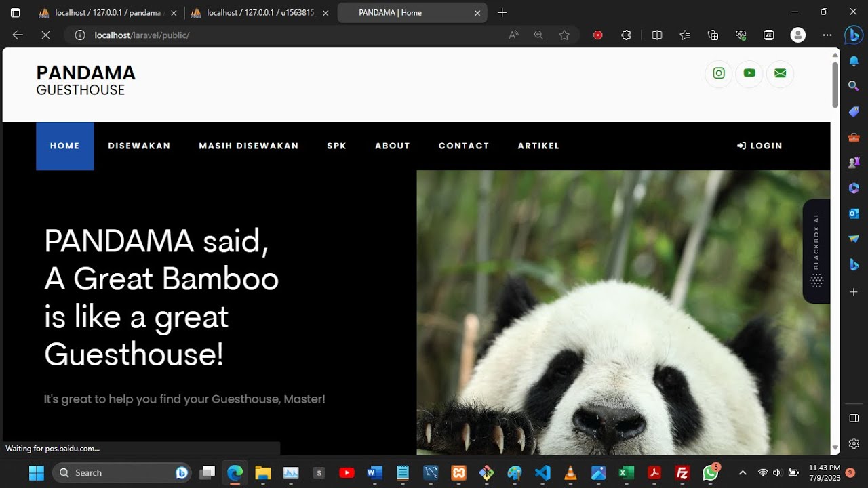Open FileZilla from the taskbar
868x488 pixels.
(682, 472)
